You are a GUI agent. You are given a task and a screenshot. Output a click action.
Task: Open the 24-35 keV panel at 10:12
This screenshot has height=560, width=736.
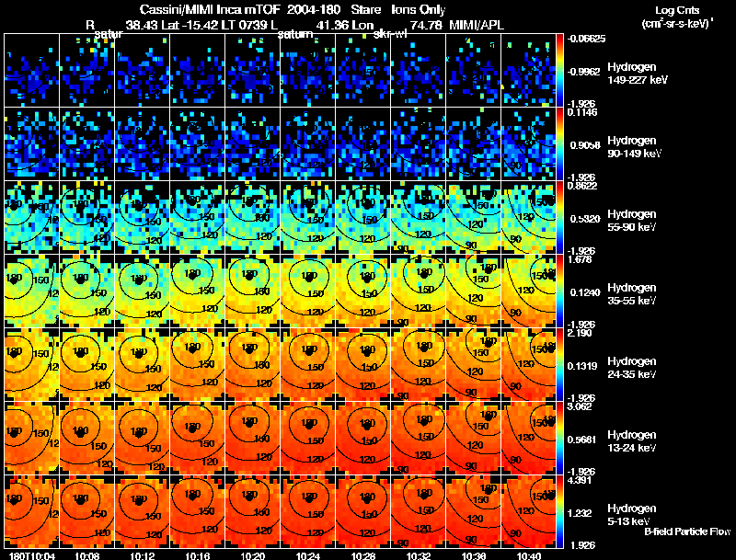143,364
